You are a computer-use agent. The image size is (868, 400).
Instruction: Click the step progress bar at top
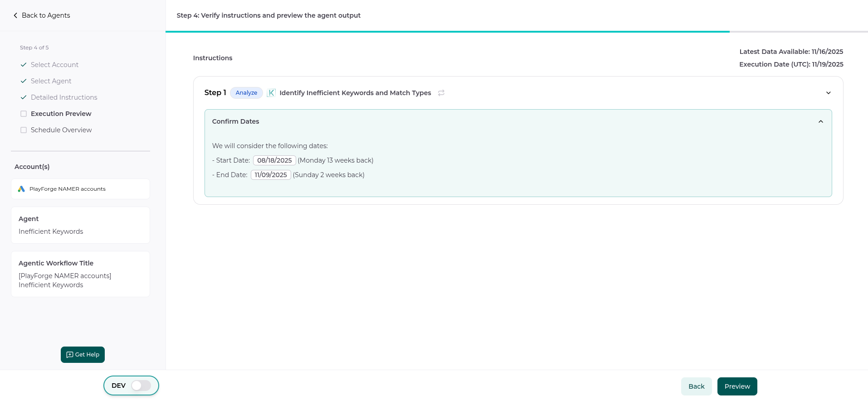pyautogui.click(x=447, y=32)
